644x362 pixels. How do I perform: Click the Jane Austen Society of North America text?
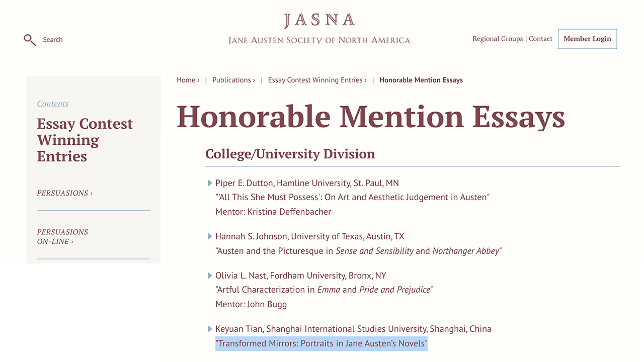pyautogui.click(x=319, y=40)
